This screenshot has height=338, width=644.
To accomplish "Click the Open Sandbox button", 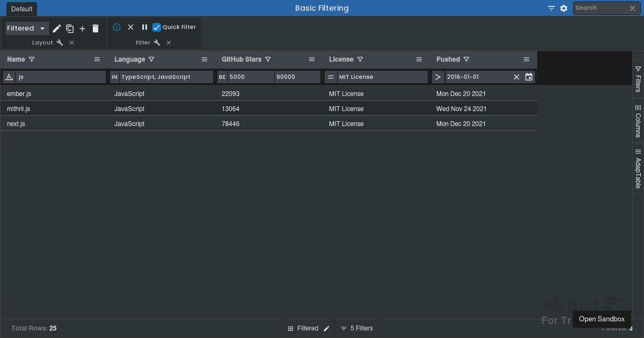I will (602, 319).
